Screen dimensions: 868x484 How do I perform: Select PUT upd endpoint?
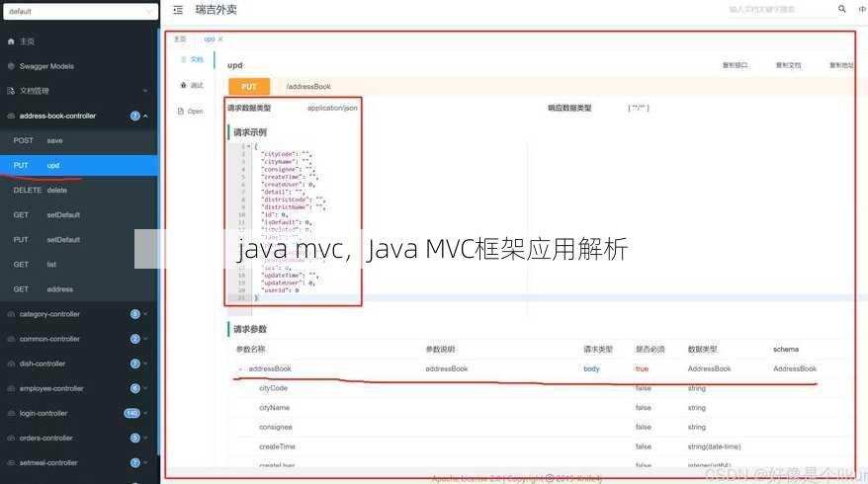pos(79,165)
